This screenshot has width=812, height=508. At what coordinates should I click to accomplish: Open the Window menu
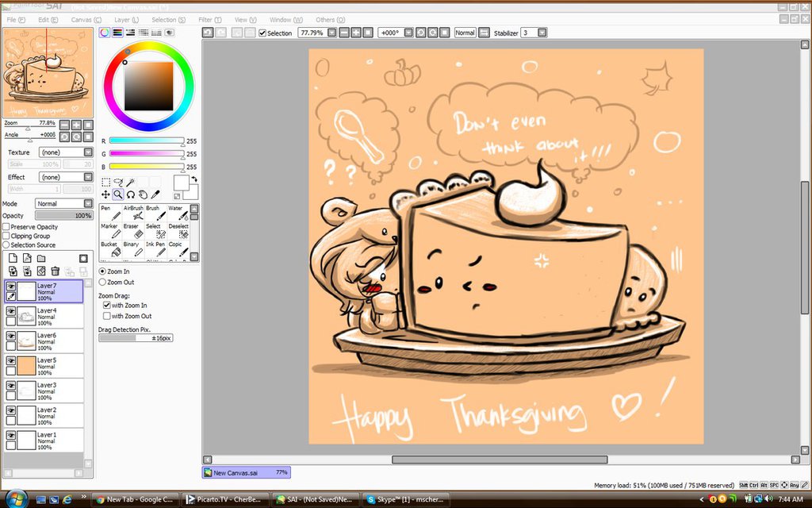pyautogui.click(x=285, y=20)
